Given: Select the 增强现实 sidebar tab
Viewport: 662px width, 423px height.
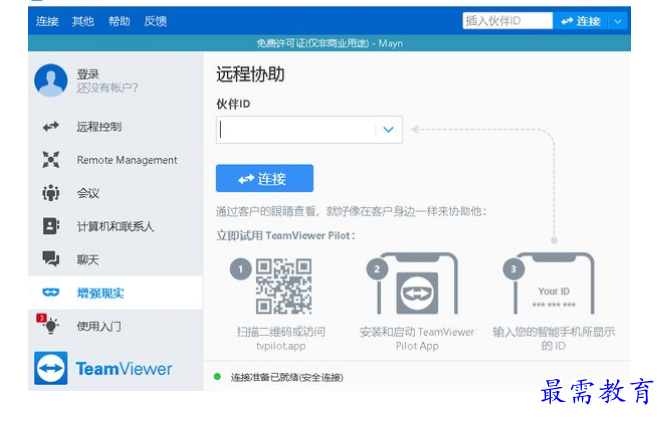Looking at the screenshot, I should click(x=115, y=293).
